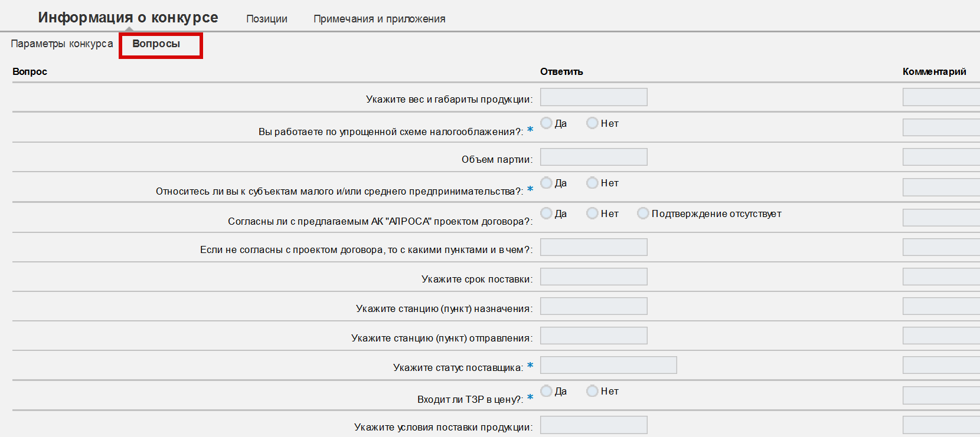
Task: Click the product weight and dimensions answer field
Action: point(594,97)
